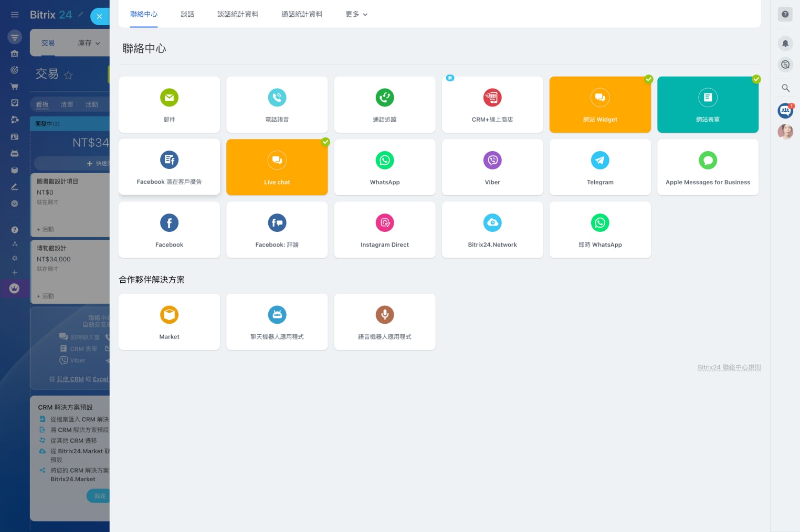Expand the 庫存 dropdown in background page
Image resolution: width=800 pixels, height=532 pixels.
coord(89,43)
